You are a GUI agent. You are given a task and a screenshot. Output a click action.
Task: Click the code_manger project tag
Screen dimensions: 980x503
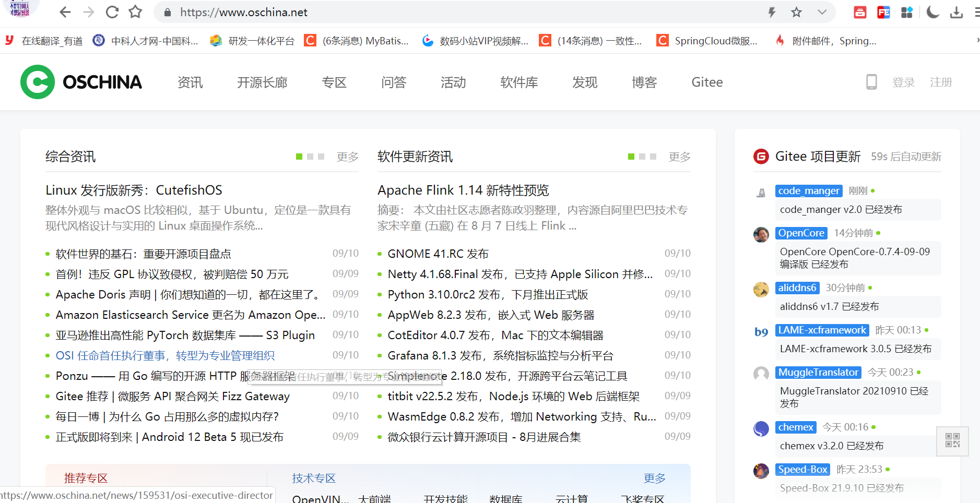click(x=809, y=191)
